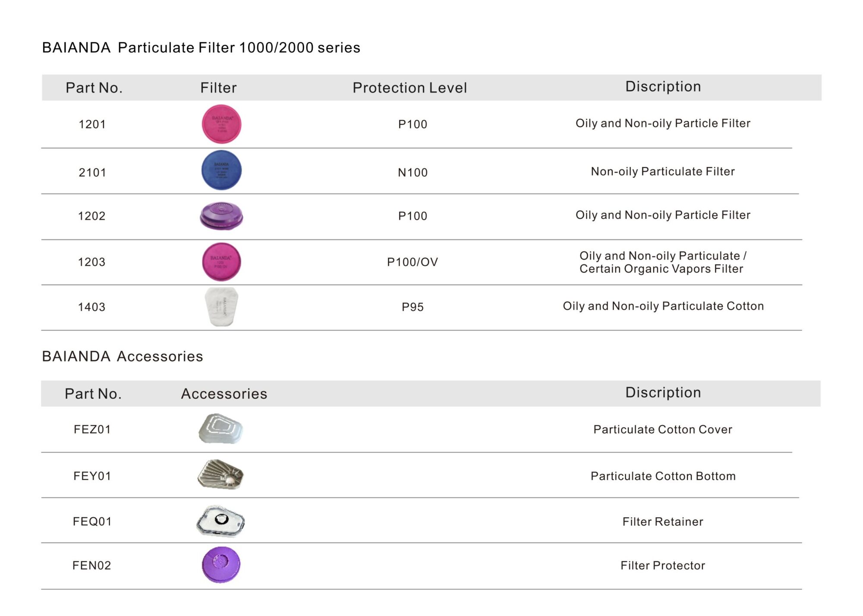The height and width of the screenshot is (616, 863).
Task: Click the pink 1201 P100 filter image
Action: pos(221,124)
